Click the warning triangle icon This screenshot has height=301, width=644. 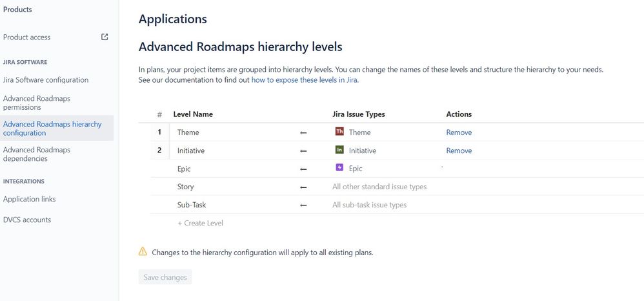[143, 251]
